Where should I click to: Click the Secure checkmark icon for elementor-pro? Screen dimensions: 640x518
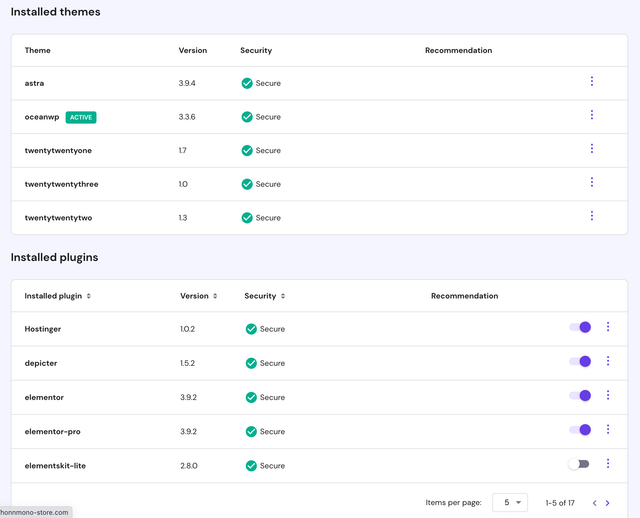coord(251,431)
